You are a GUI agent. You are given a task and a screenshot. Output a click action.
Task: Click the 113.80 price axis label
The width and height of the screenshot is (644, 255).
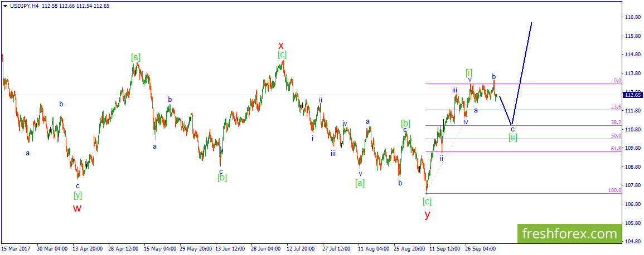[x=632, y=74]
